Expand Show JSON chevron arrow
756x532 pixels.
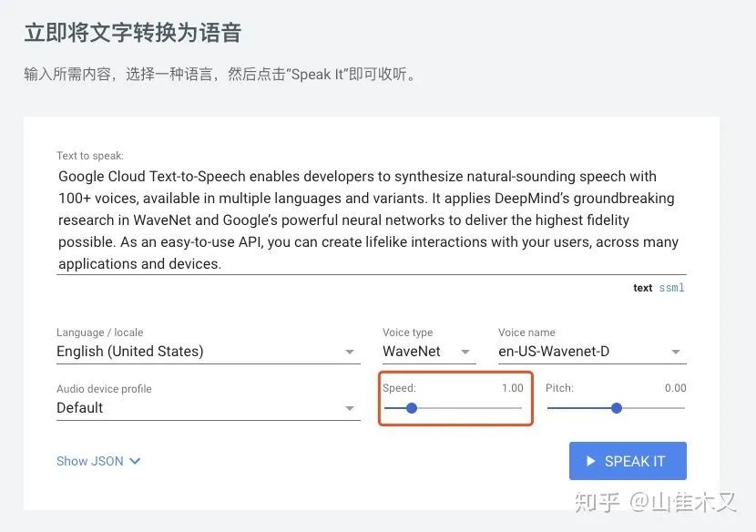click(x=135, y=461)
